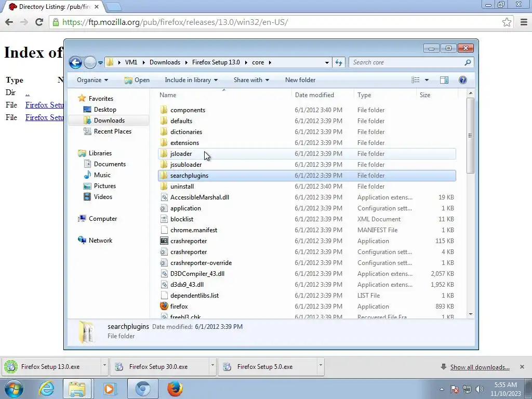Screen dimensions: 532x399
Task: Reload page in the Chrome browser
Action: pyautogui.click(x=39, y=22)
